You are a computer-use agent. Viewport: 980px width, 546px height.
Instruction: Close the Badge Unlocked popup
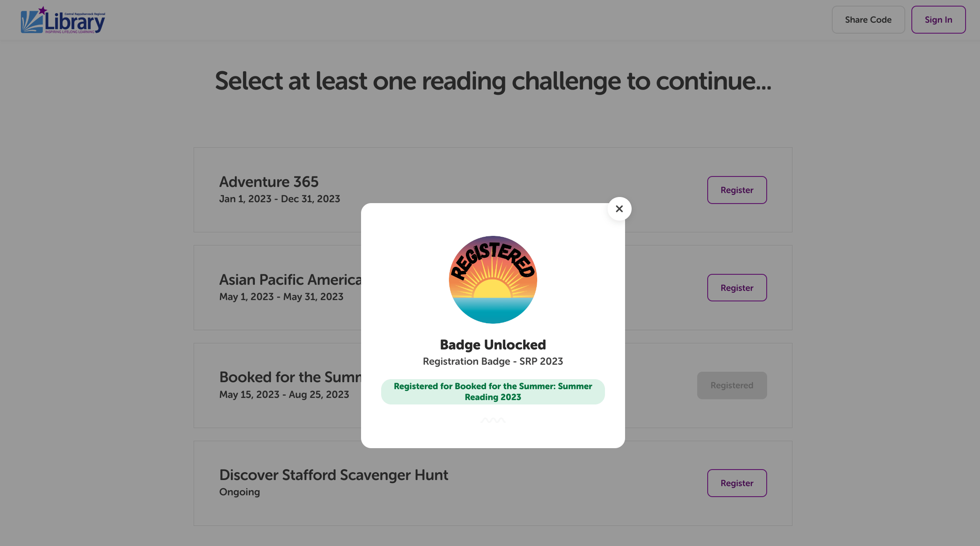pos(619,209)
